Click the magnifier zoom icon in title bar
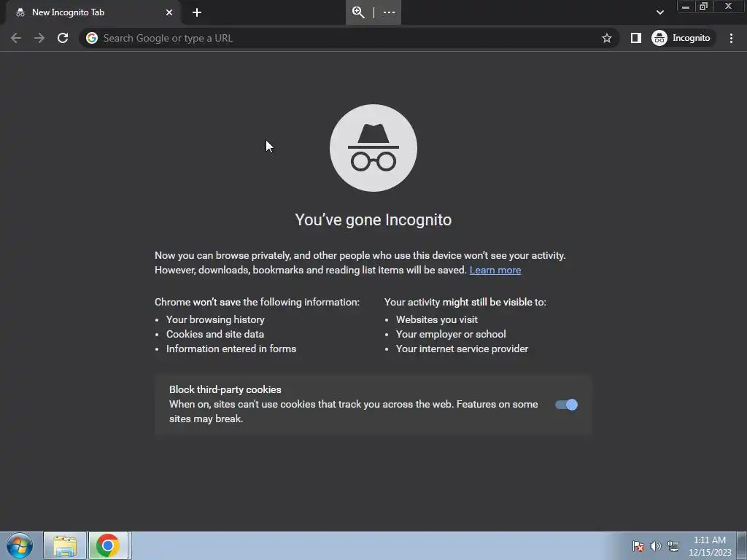The image size is (747, 560). (x=358, y=12)
